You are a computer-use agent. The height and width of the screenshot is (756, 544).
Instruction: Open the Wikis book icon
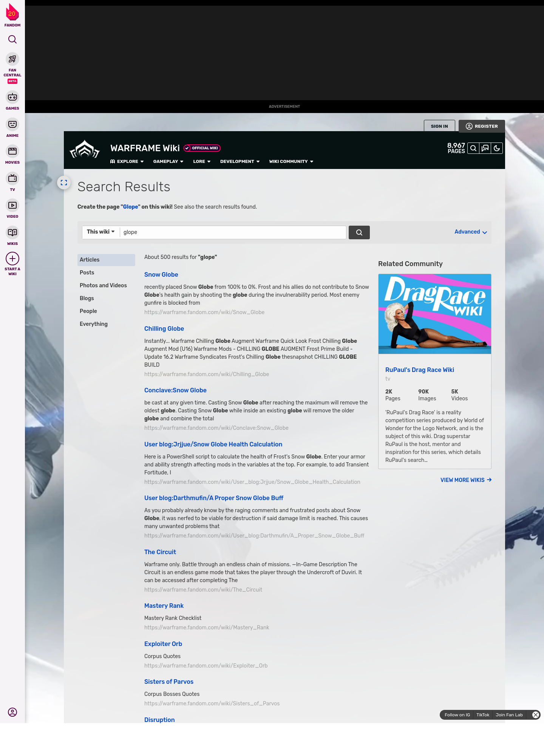[12, 232]
